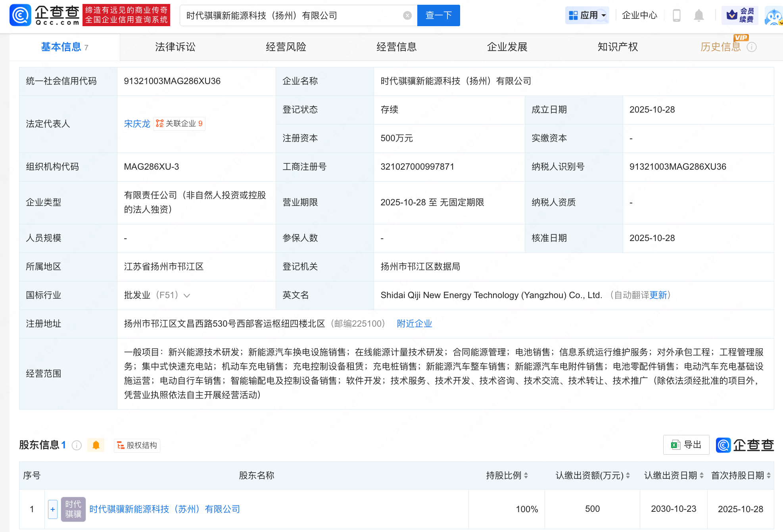Expand the 批发业 (F51) industry chevron
Viewport: 783px width, 532px height.
click(x=186, y=295)
